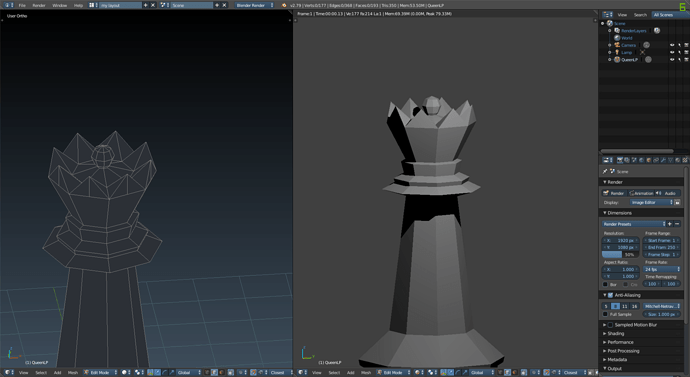This screenshot has height=377, width=690.
Task: Select the Camera object in outliner
Action: click(628, 45)
